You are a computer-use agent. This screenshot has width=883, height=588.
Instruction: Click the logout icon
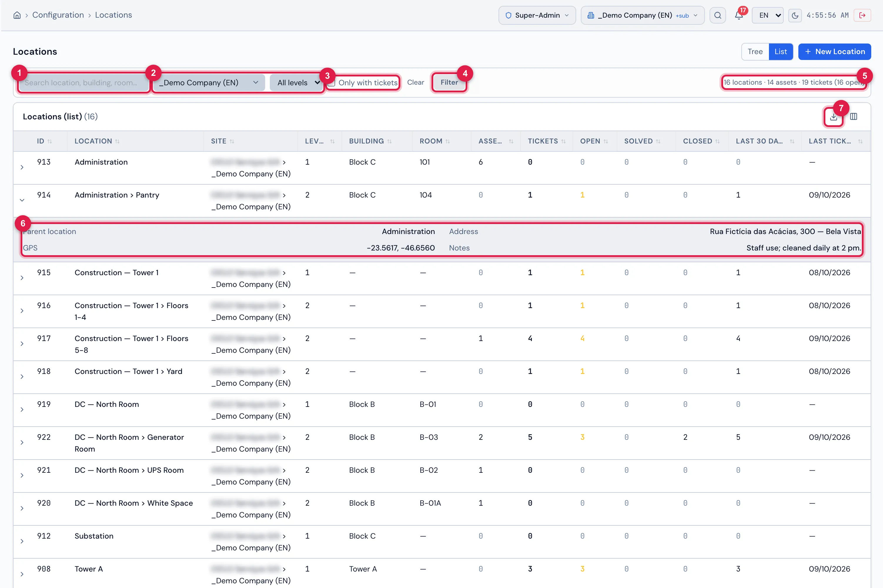862,15
